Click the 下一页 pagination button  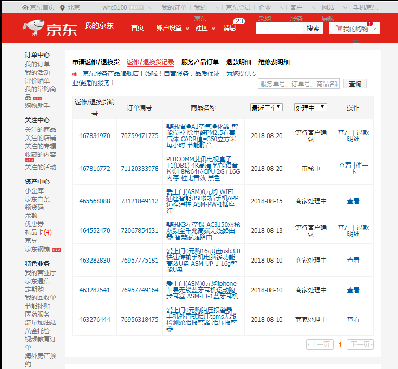pyautogui.click(x=360, y=344)
